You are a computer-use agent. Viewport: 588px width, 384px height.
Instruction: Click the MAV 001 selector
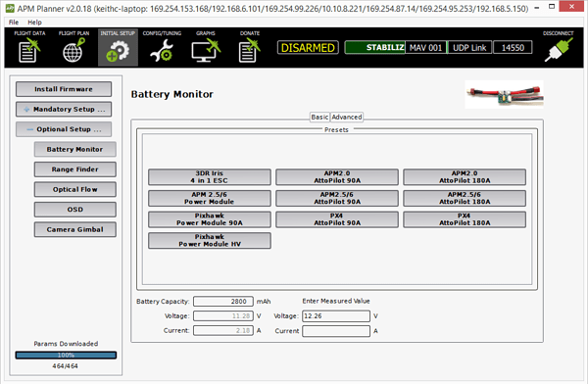coord(425,48)
